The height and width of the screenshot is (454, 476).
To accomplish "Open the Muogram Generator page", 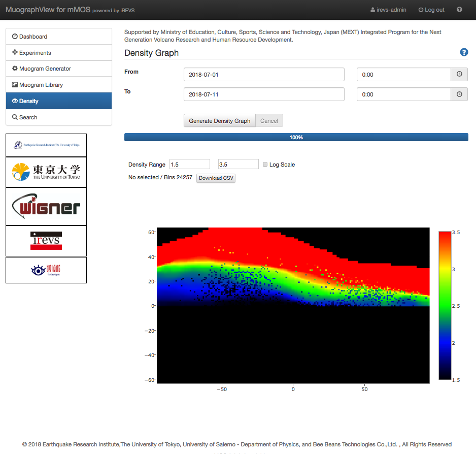I will 59,69.
